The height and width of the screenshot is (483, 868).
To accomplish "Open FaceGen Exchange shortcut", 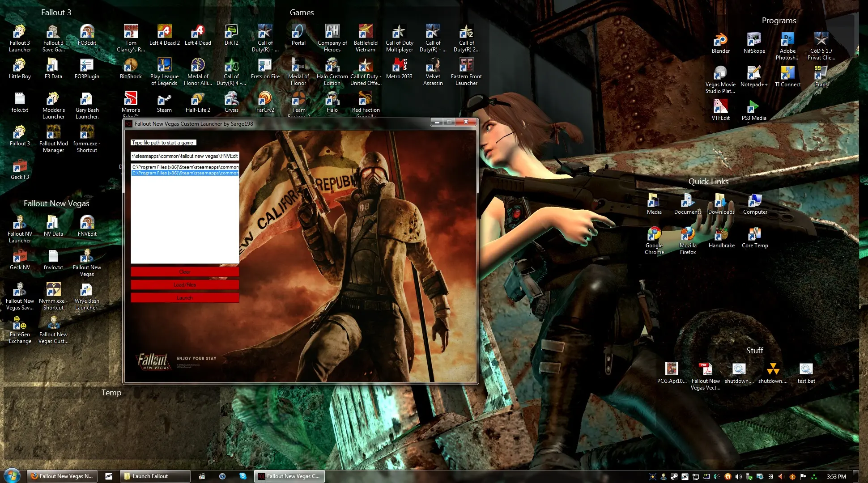I will click(x=20, y=330).
